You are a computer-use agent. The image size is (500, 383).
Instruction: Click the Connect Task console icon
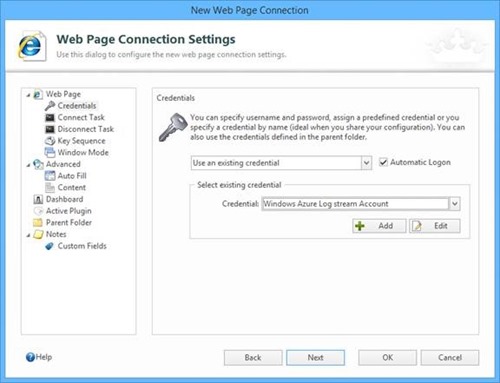click(x=50, y=117)
